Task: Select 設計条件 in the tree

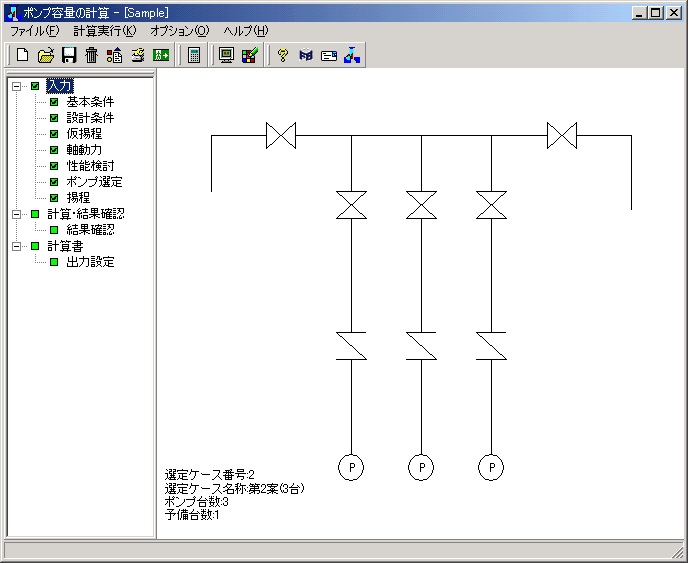Action: click(x=90, y=118)
